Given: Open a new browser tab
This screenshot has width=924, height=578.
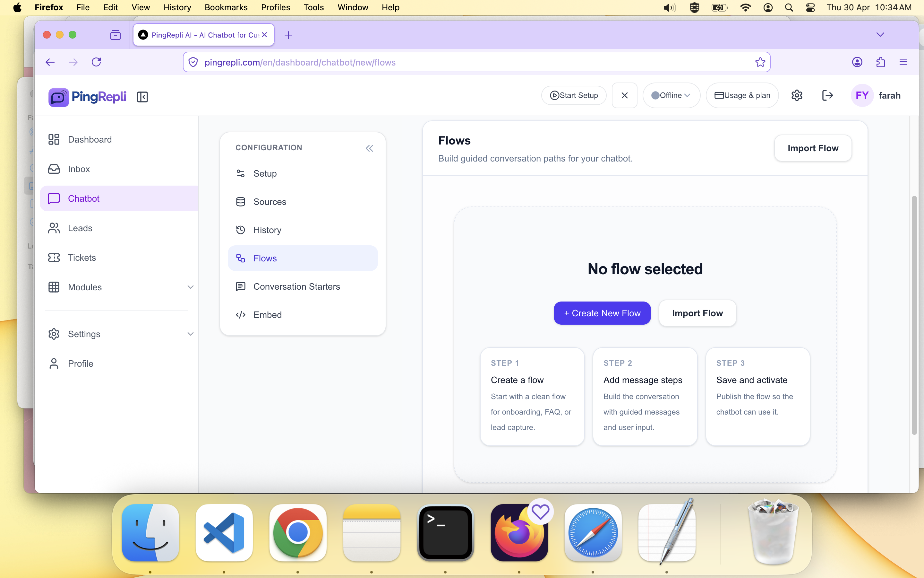Looking at the screenshot, I should coord(288,35).
